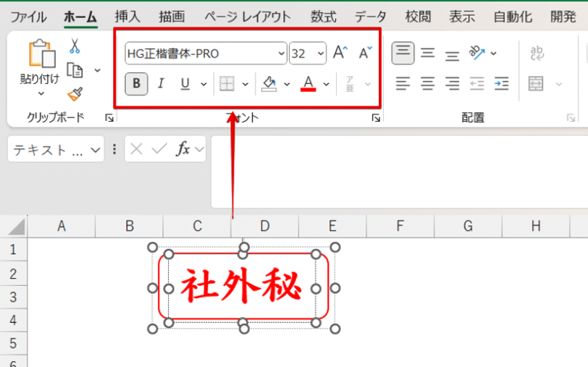Open Insert Function fx button
588x367 pixels.
click(183, 149)
